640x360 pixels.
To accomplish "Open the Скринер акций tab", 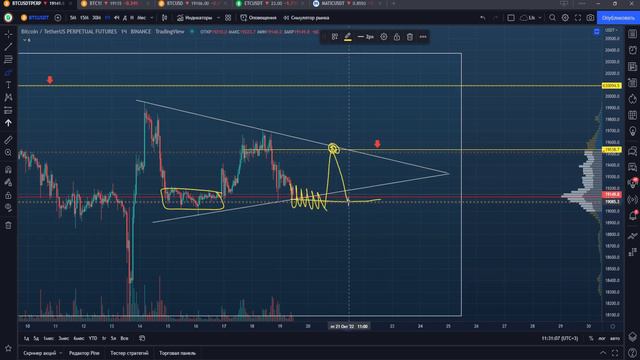I will [40, 353].
